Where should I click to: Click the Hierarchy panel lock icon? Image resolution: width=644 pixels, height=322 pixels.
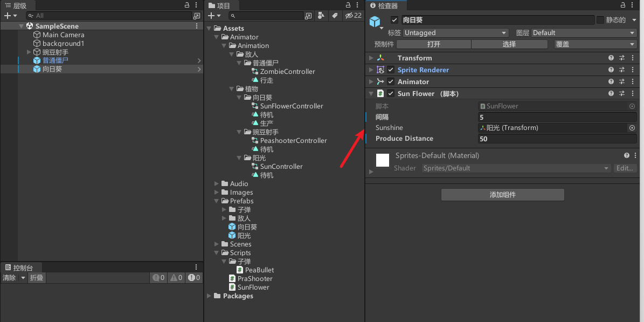coord(188,5)
